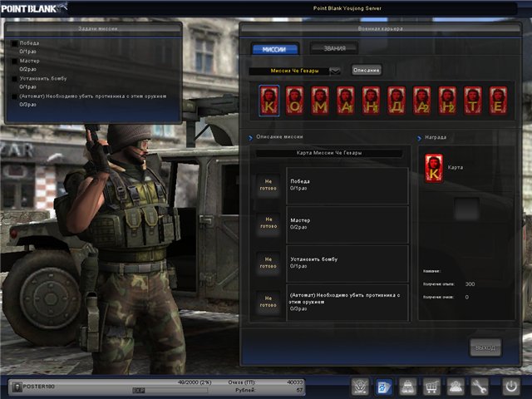
Task: Open the mission cards icon in bottom bar
Action: [x=384, y=387]
